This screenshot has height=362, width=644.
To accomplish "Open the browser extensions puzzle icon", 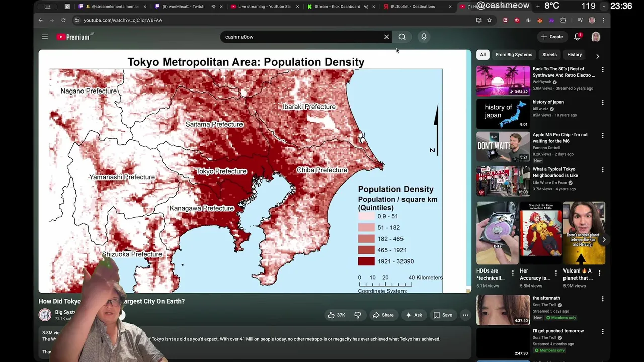I will (x=563, y=20).
